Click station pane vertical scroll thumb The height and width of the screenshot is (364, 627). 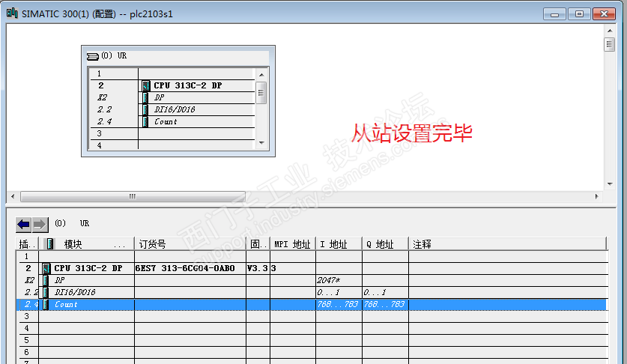[610, 44]
